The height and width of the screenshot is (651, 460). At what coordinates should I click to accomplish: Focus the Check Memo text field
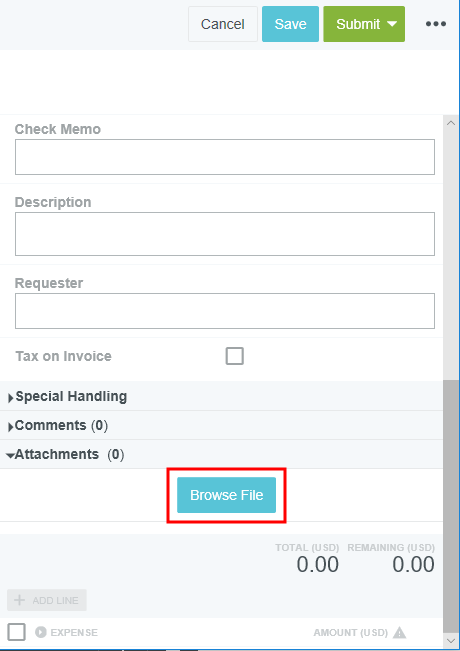[225, 157]
